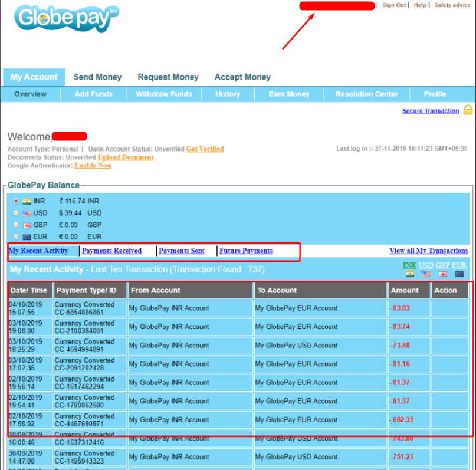Click the From Account column header

[191, 290]
